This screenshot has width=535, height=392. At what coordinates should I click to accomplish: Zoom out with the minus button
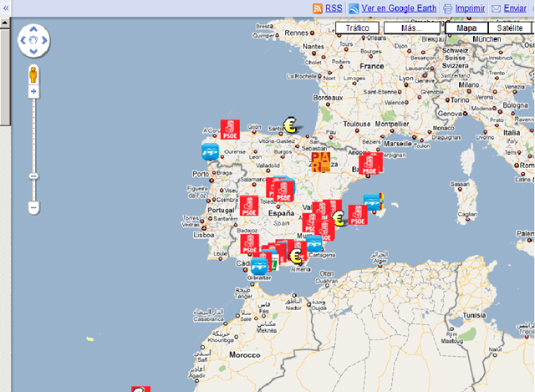tap(33, 207)
